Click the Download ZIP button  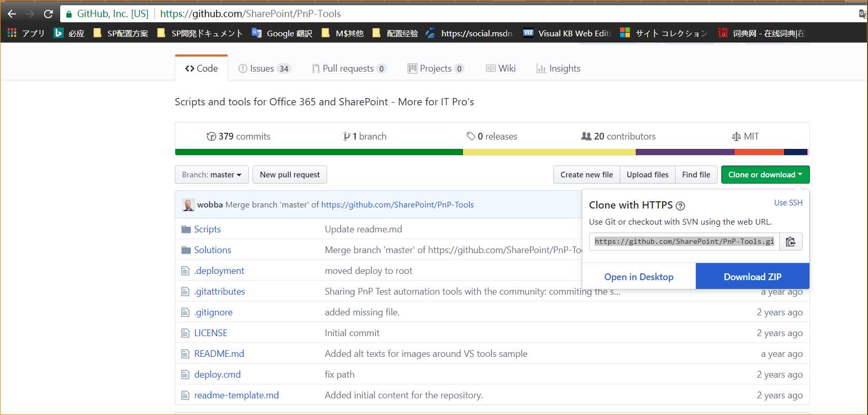pyautogui.click(x=752, y=276)
